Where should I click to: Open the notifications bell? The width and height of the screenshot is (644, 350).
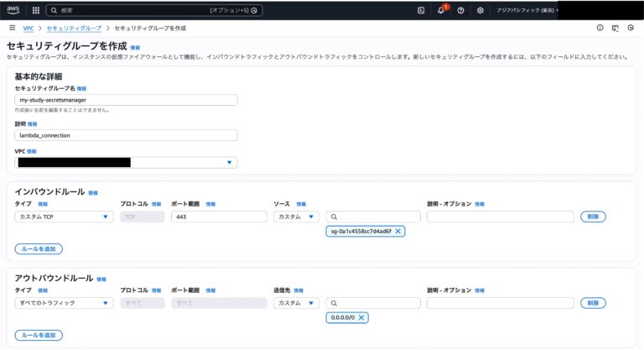[x=441, y=10]
